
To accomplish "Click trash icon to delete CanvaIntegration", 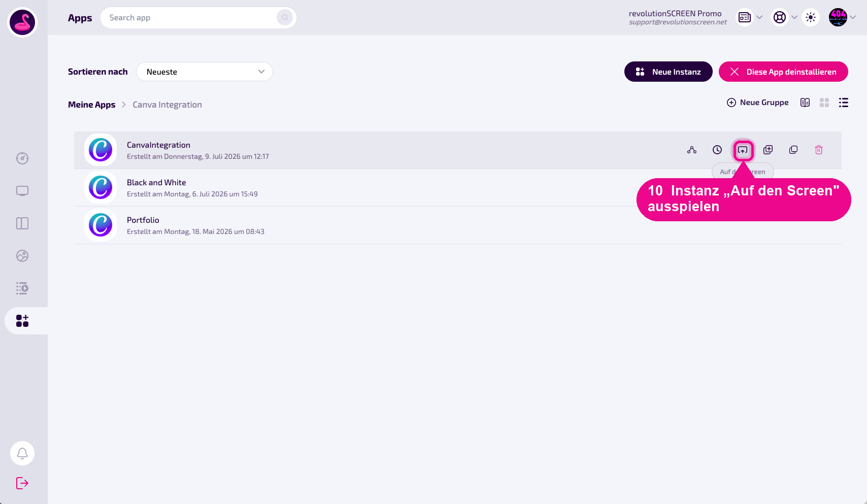I will [818, 150].
